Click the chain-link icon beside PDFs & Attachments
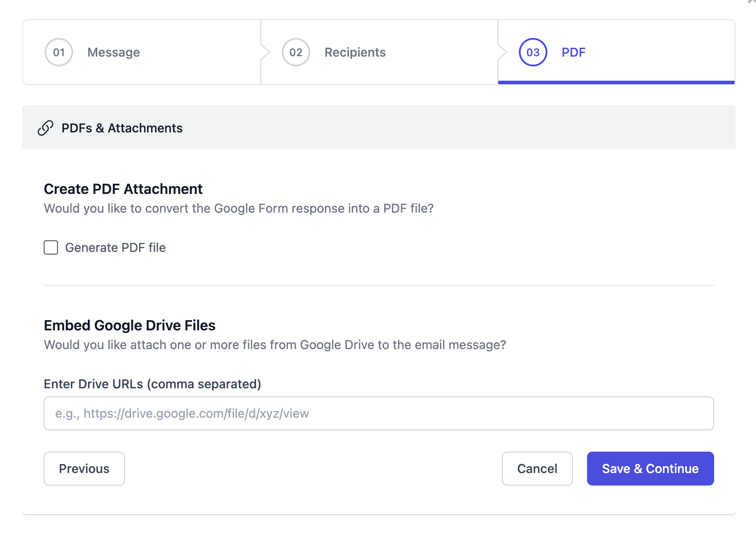 (x=45, y=128)
